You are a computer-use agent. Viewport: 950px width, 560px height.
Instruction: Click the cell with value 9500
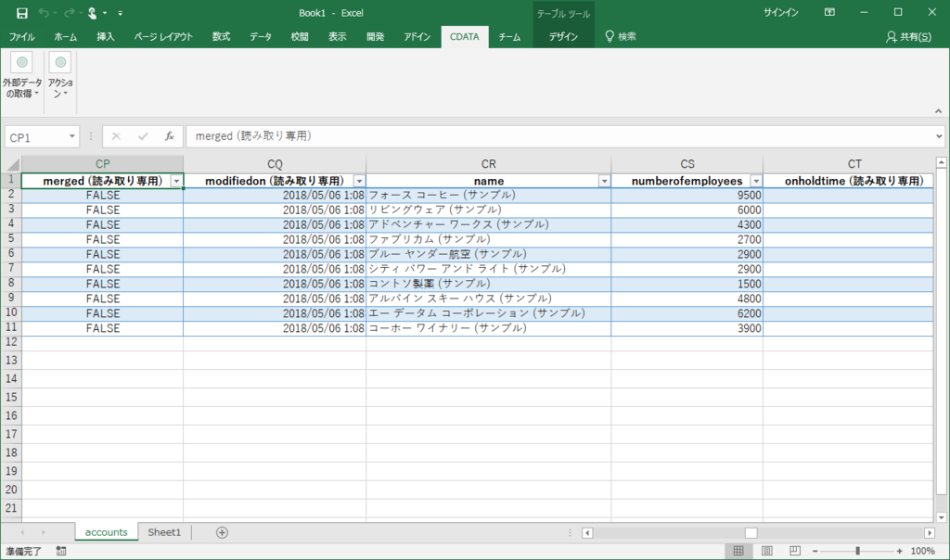pos(687,196)
